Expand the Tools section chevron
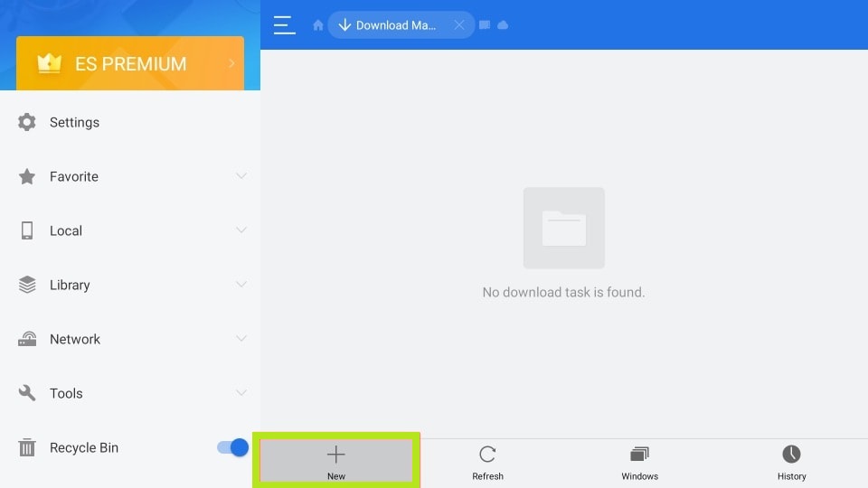This screenshot has height=488, width=868. pos(241,393)
